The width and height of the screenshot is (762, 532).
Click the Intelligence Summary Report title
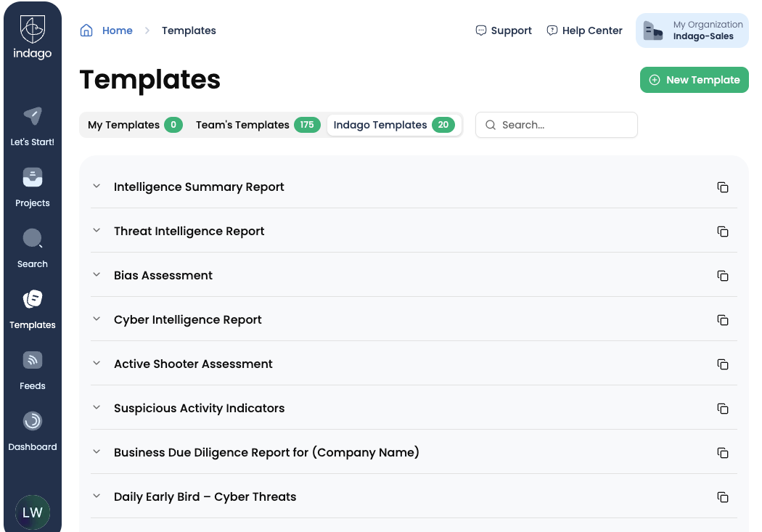(199, 187)
